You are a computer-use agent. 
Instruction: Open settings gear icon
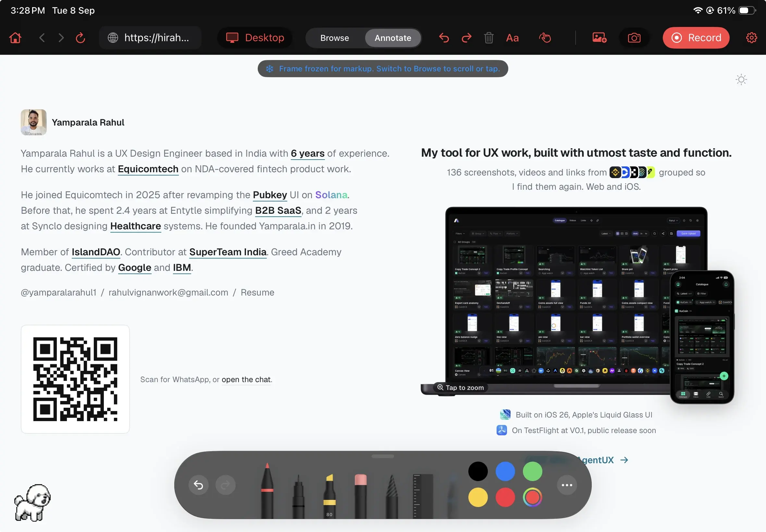[x=751, y=38]
